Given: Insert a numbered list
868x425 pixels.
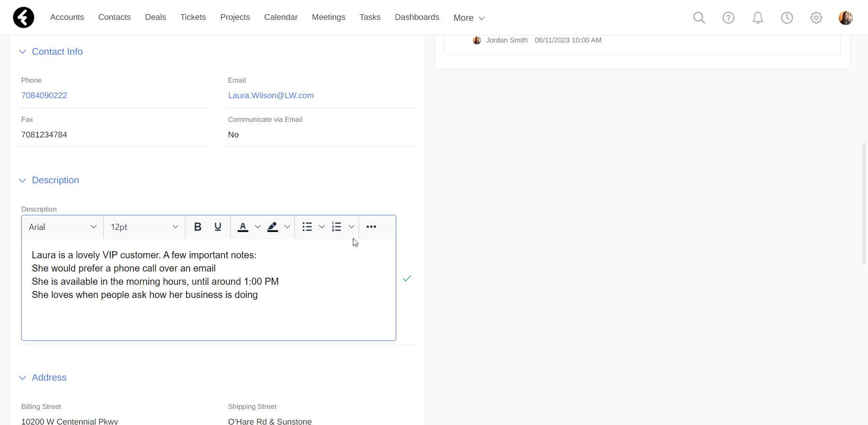Looking at the screenshot, I should click(x=336, y=227).
